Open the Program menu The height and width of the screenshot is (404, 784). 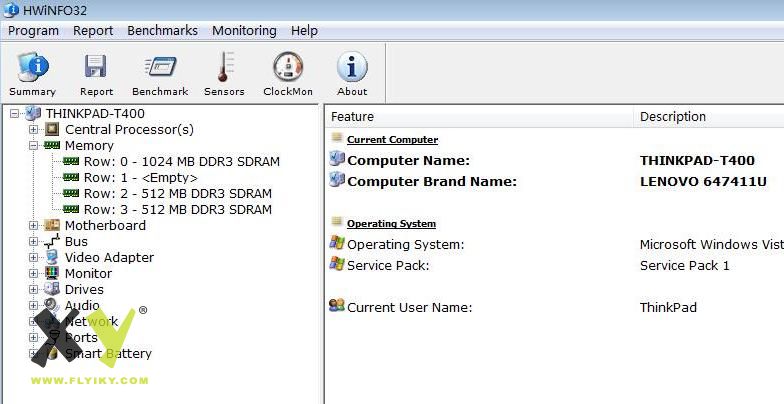tap(33, 31)
